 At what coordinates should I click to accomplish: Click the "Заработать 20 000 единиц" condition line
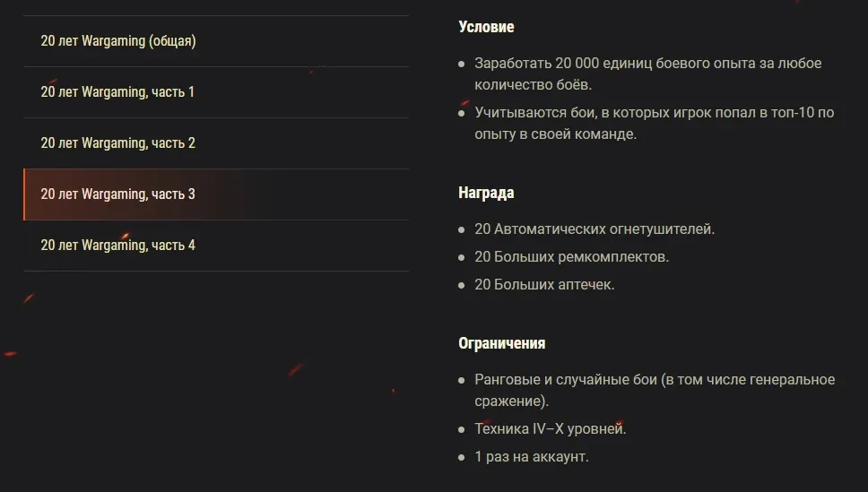[x=647, y=64]
